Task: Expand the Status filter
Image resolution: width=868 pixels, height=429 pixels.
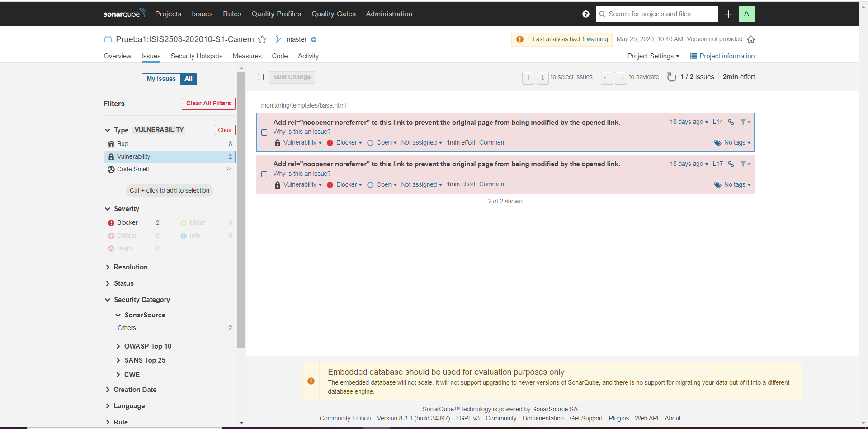Action: pos(120,283)
